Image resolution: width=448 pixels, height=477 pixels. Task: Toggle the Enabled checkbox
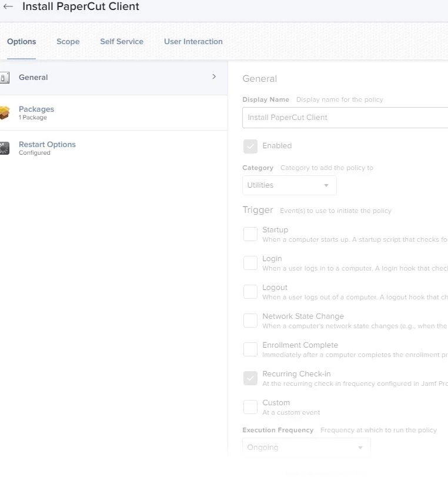point(250,146)
